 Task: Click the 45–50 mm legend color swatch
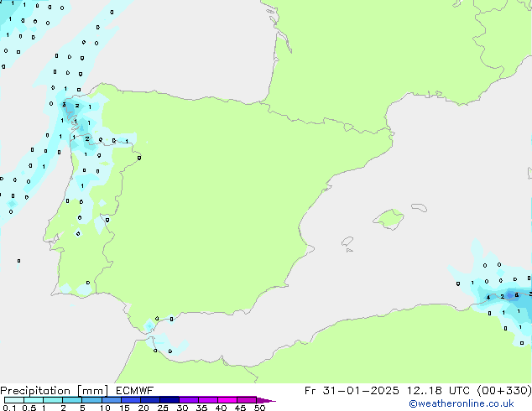(247, 400)
